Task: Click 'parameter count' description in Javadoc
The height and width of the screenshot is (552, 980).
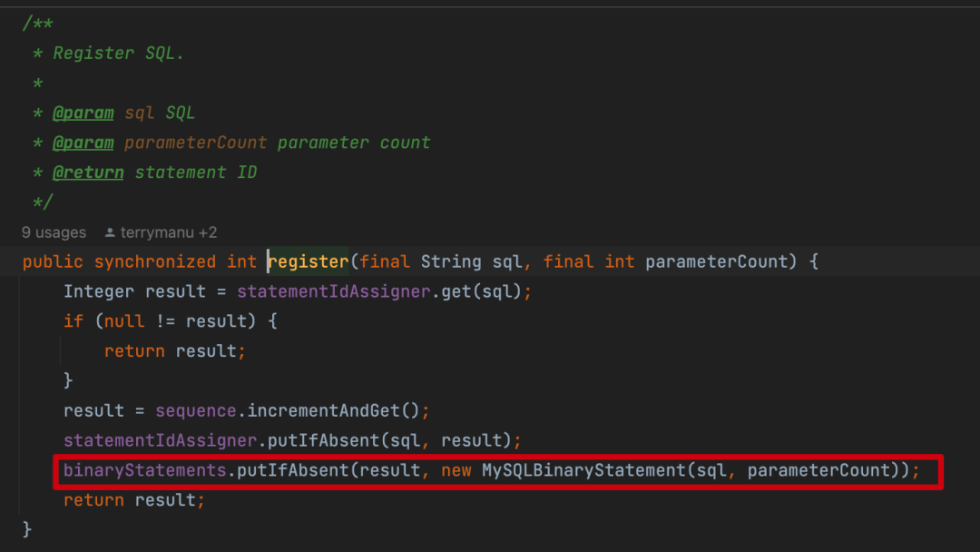Action: pos(354,143)
